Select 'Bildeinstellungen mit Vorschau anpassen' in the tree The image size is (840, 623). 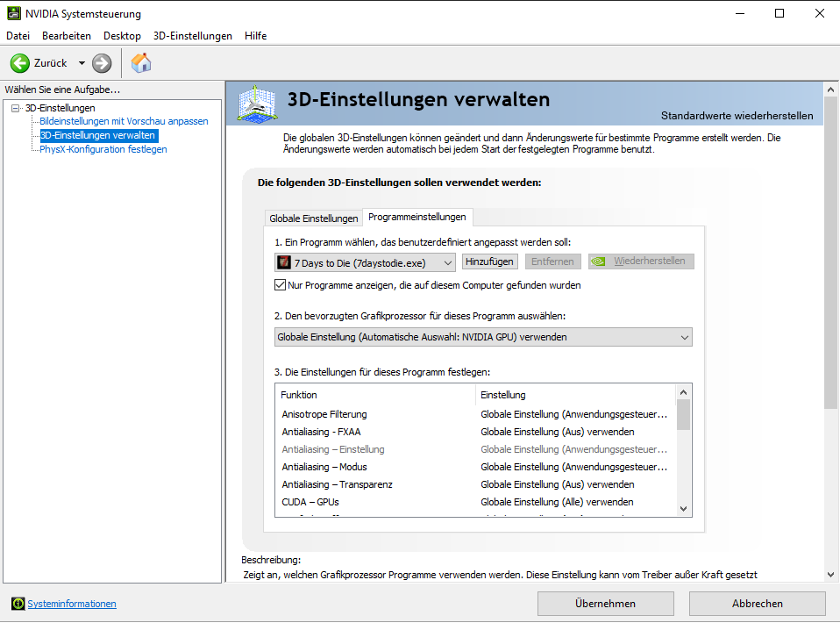click(124, 121)
